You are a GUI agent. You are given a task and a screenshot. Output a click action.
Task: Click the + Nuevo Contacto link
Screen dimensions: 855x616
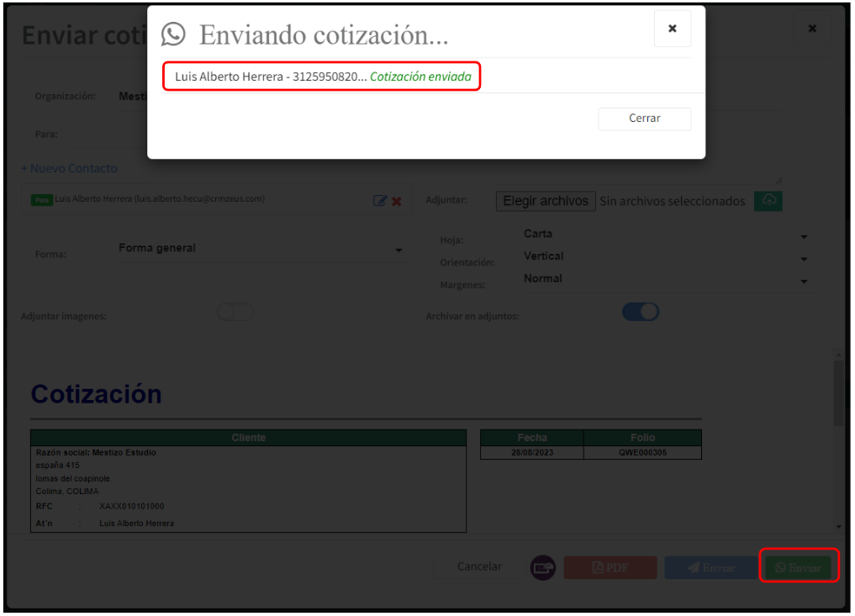click(70, 169)
